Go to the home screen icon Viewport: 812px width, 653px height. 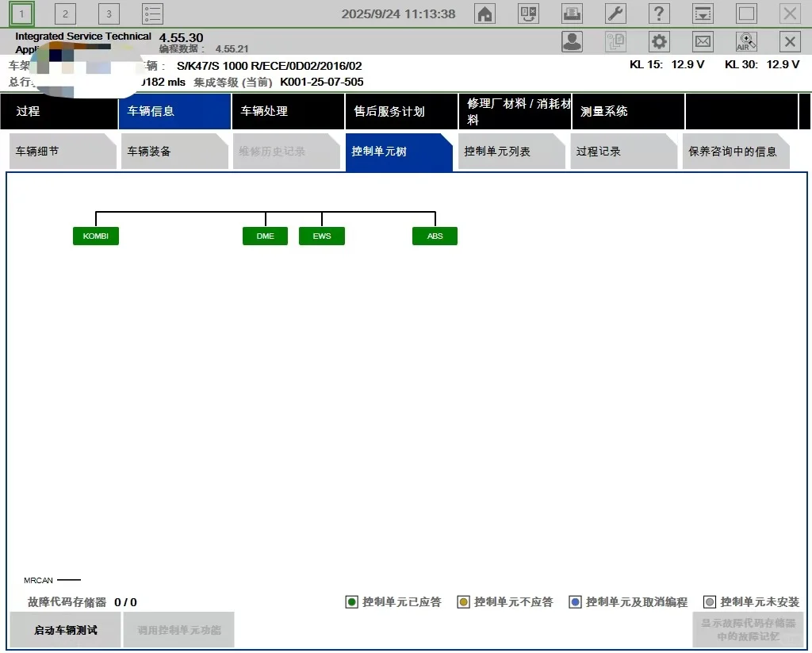[485, 14]
